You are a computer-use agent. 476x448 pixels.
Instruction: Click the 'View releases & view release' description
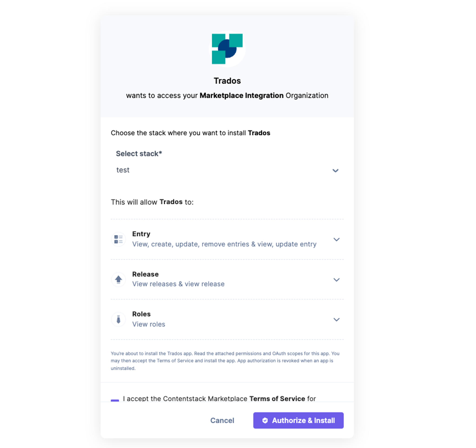tap(178, 284)
